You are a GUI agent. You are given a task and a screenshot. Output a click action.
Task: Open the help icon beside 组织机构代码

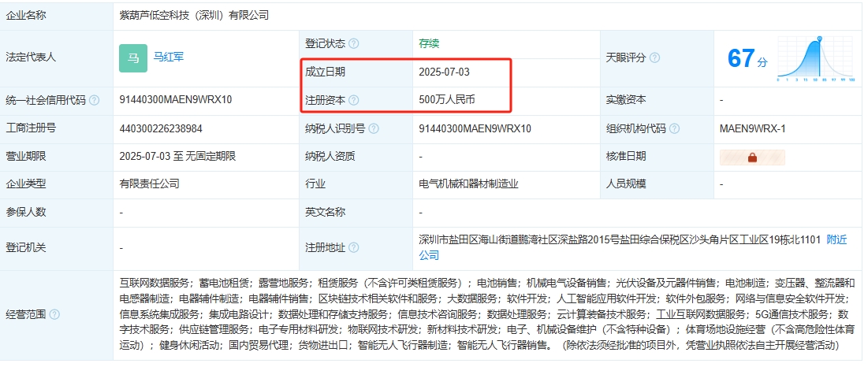click(674, 129)
